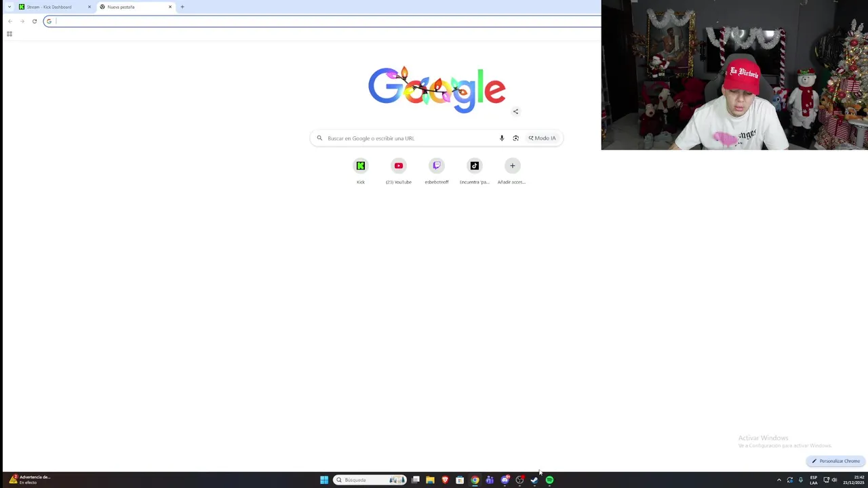Open a new tab with the plus button

pos(182,7)
